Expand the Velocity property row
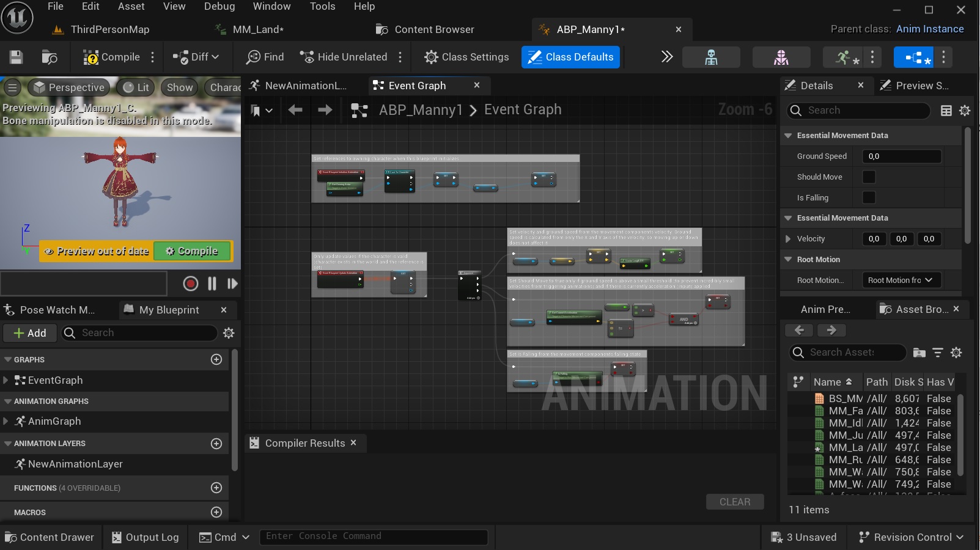 [x=789, y=239]
